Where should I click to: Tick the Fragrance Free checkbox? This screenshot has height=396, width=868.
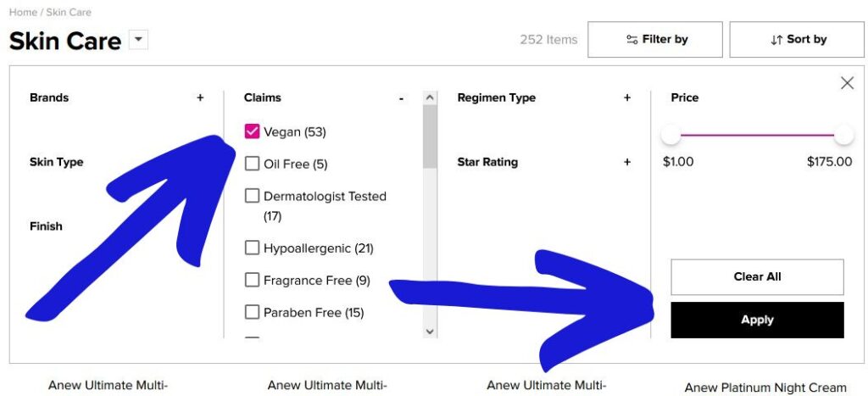click(252, 280)
